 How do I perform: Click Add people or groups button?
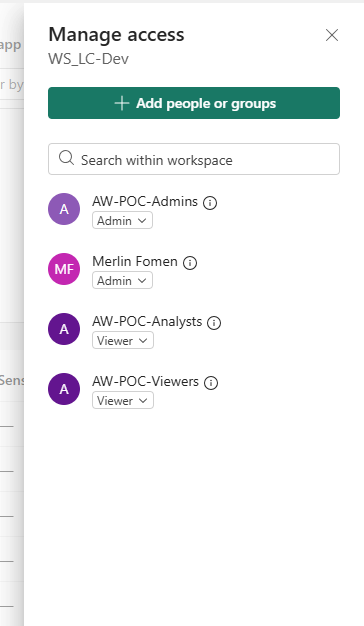[194, 103]
